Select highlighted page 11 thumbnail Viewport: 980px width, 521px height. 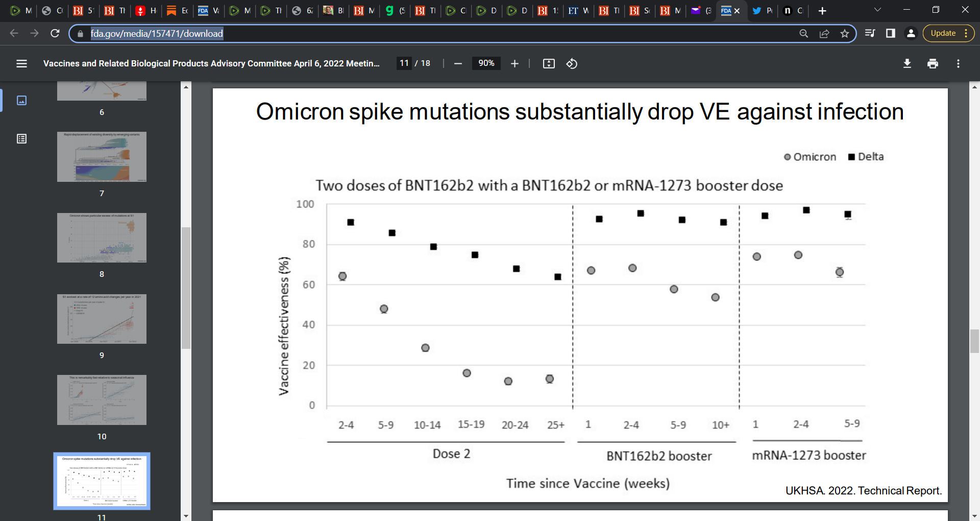click(102, 481)
